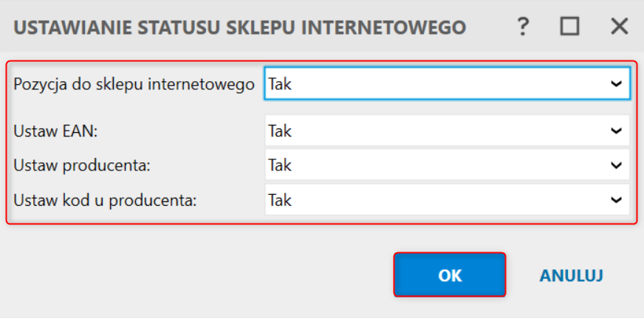Expand Pozycja do sklepu internetowego dropdown arrow
This screenshot has width=644, height=318.
click(616, 83)
